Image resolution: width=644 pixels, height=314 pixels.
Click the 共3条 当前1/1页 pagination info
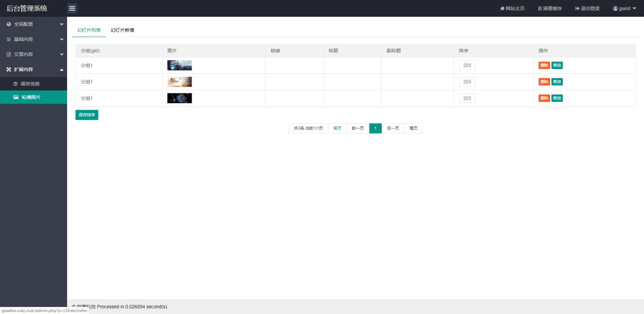(308, 129)
